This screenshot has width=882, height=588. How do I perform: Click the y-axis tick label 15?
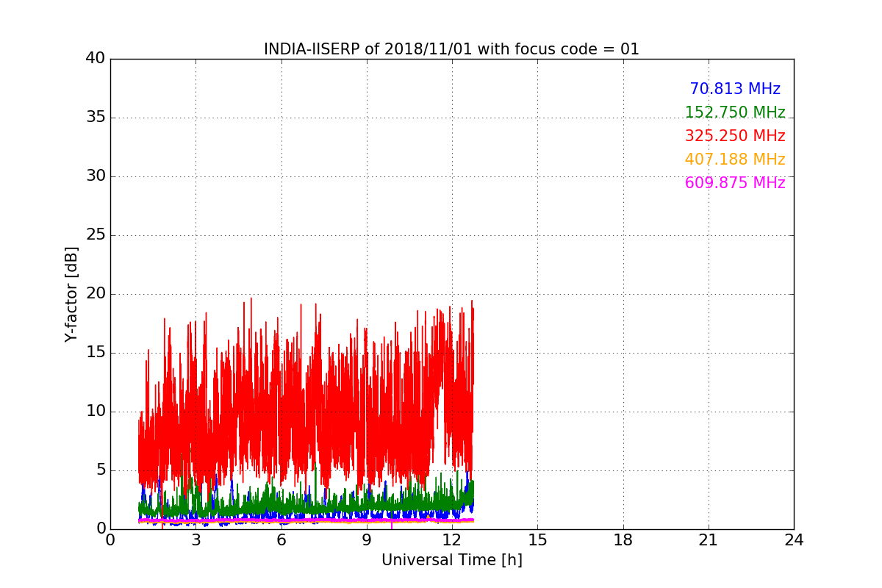(x=95, y=353)
